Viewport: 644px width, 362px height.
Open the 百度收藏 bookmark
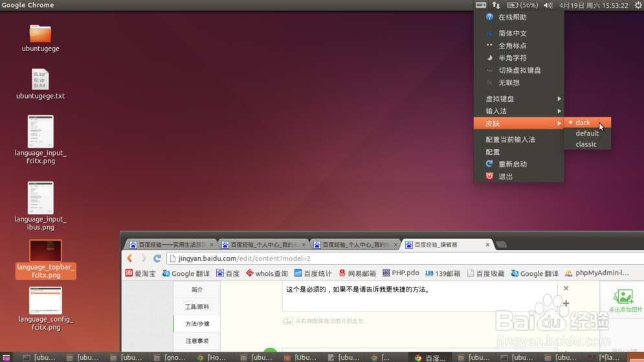tap(486, 273)
